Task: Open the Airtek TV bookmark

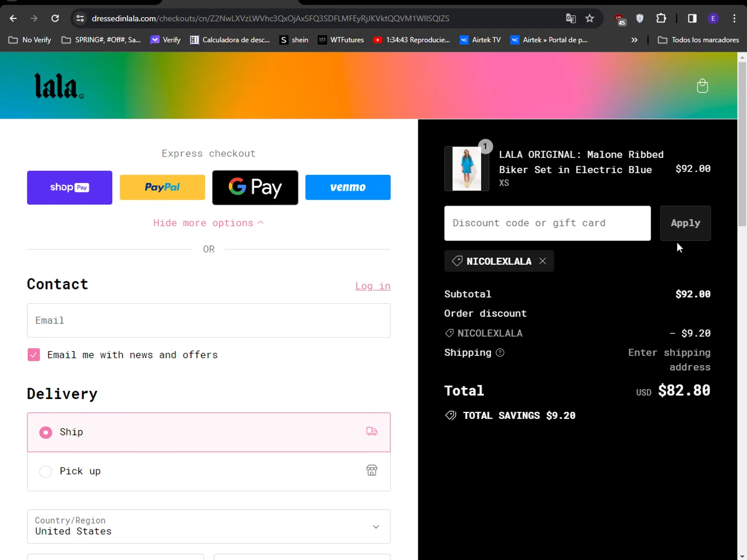Action: pos(480,40)
